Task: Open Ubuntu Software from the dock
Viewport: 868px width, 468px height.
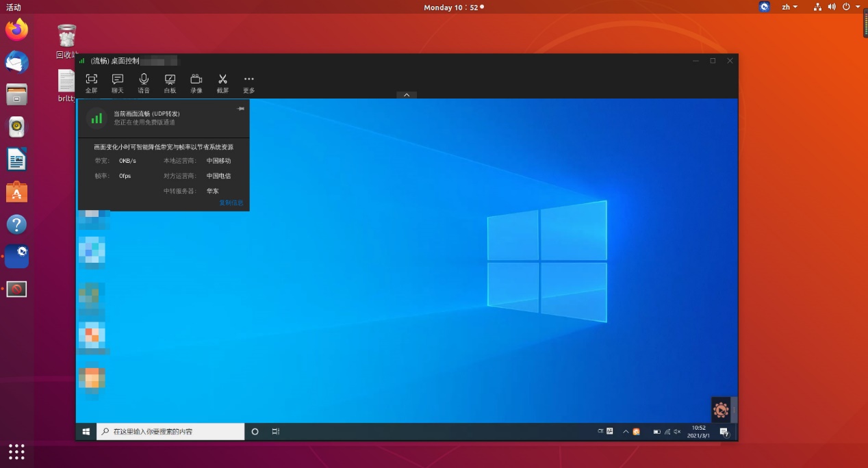Action: pyautogui.click(x=17, y=192)
